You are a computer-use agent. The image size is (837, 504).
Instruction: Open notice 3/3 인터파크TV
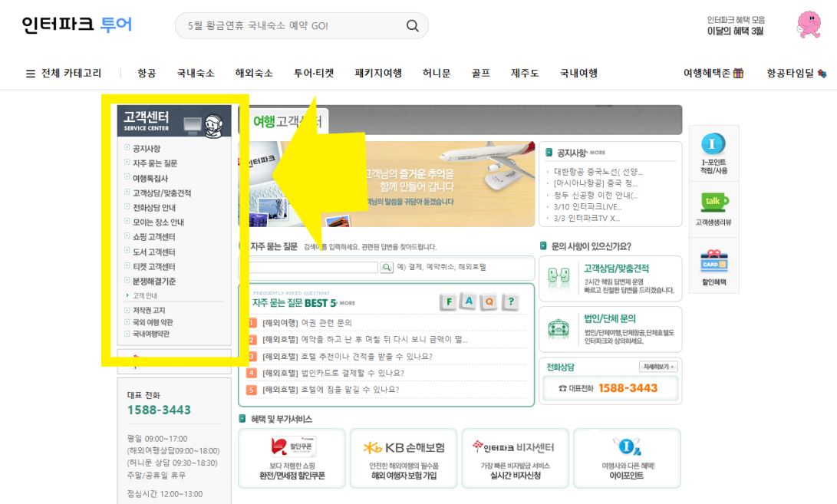click(x=587, y=219)
